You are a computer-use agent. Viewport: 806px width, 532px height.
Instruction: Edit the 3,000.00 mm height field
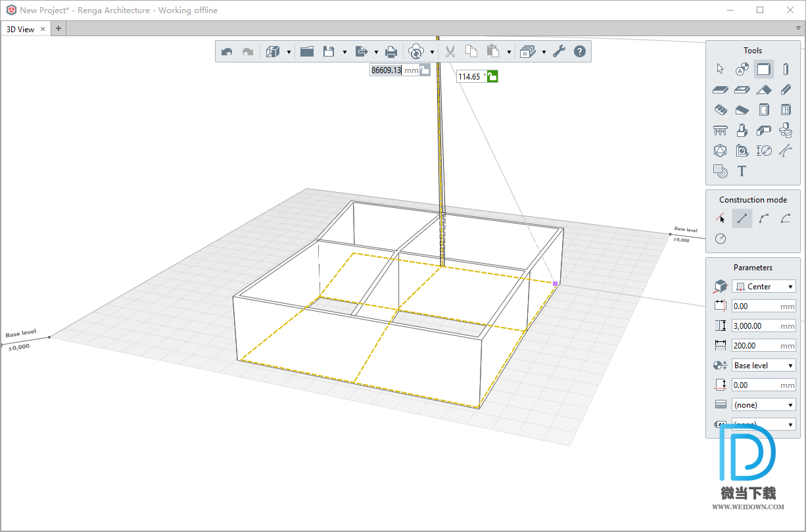click(763, 326)
